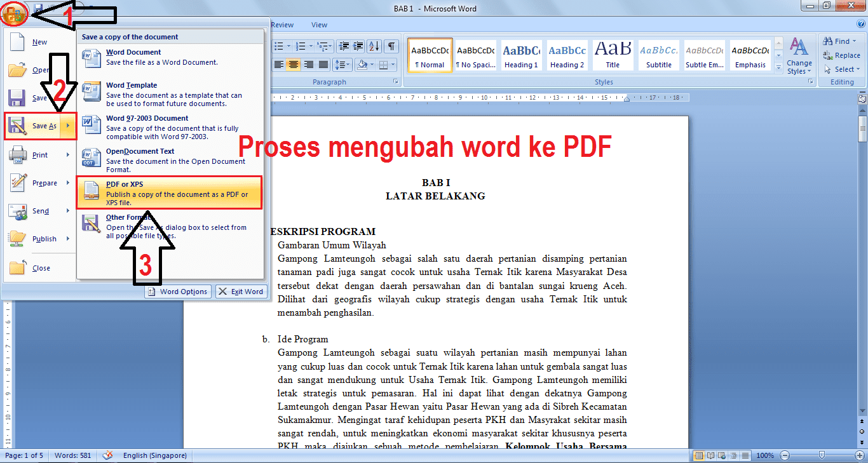The height and width of the screenshot is (463, 868).
Task: Click the Find binoculars command
Action: pyautogui.click(x=841, y=41)
